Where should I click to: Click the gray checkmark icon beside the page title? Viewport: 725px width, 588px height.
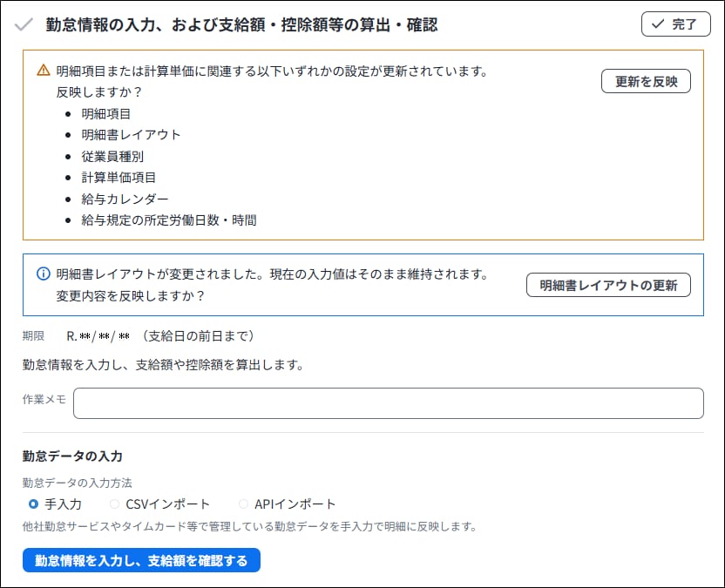pos(24,24)
